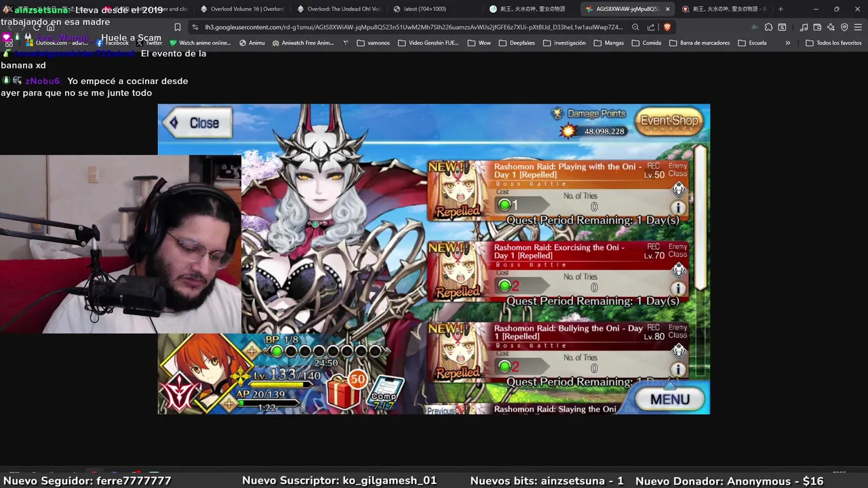Click the share icon in address bar
This screenshot has width=868, height=488.
tap(651, 27)
